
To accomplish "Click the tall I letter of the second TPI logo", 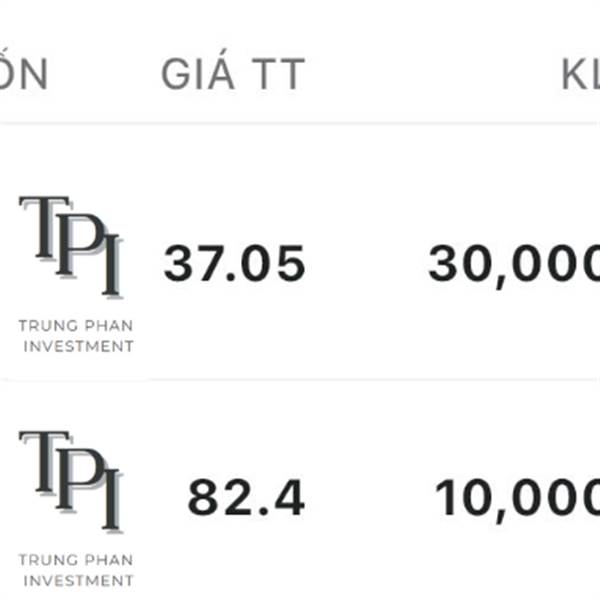I will click(112, 500).
